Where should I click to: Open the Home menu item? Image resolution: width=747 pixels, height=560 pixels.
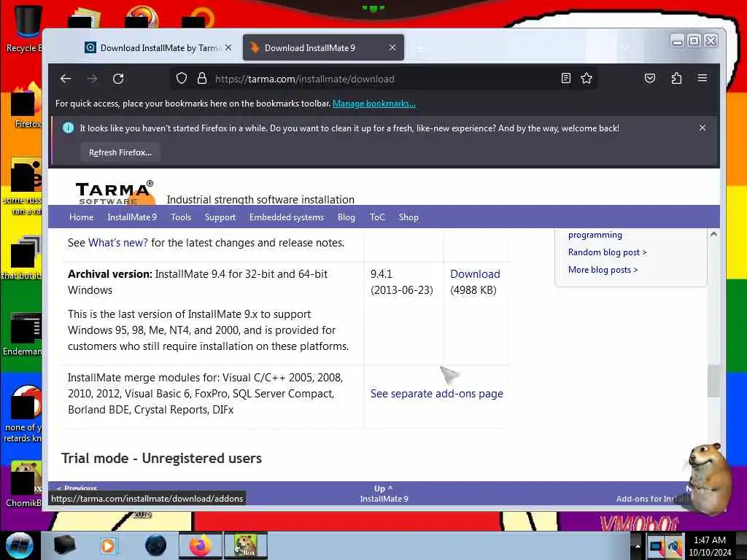82,217
